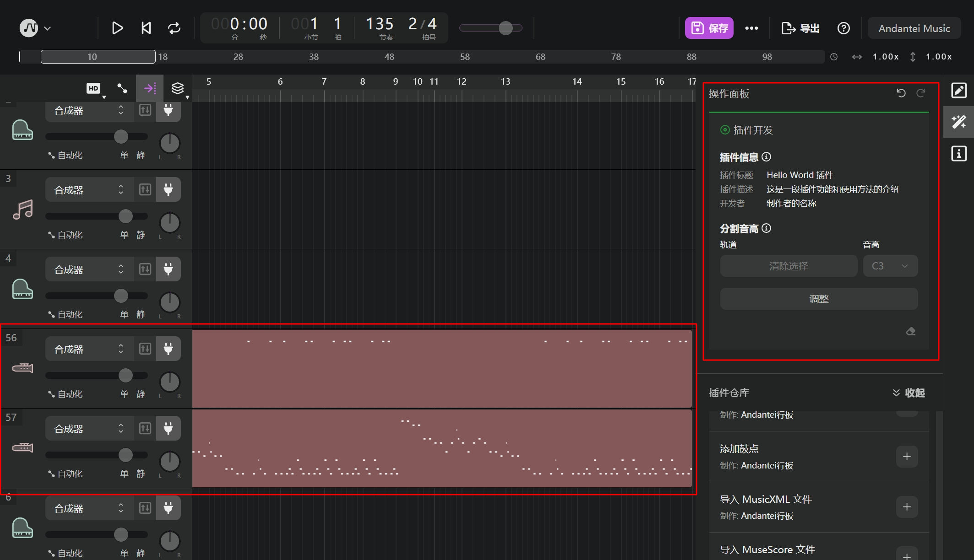Toggle the HD quality button
The width and height of the screenshot is (974, 560).
(x=93, y=88)
